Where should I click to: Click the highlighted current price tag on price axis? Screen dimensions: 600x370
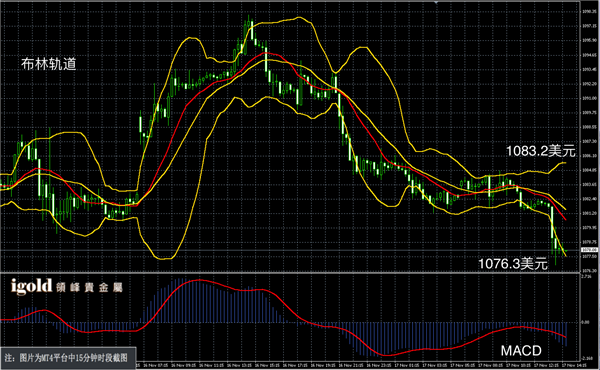(590, 250)
